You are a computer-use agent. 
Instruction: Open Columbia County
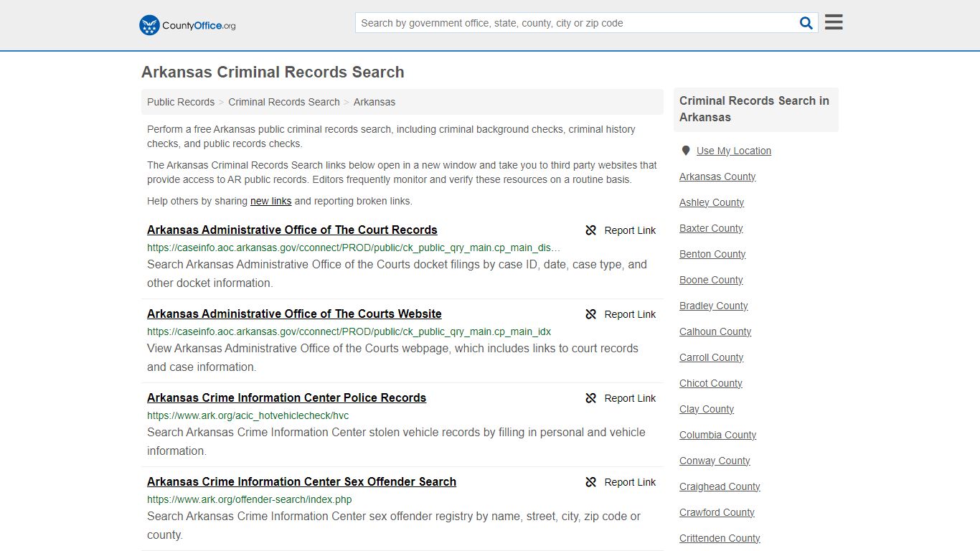pos(717,435)
